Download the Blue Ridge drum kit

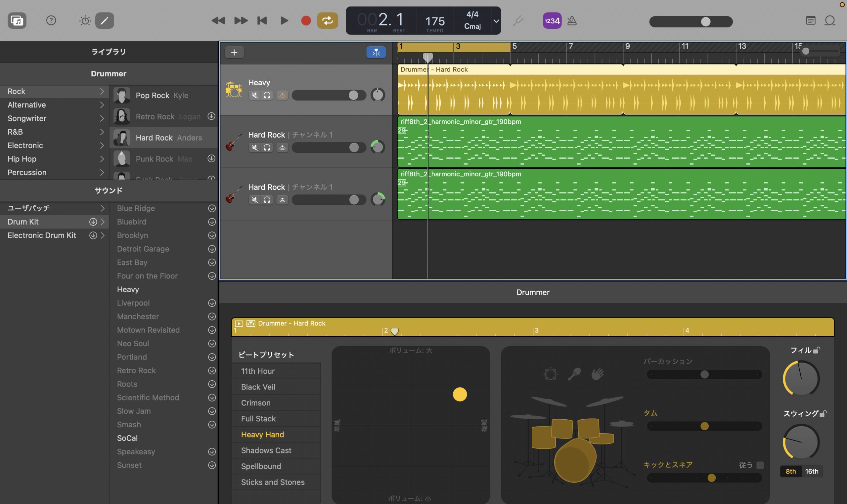(x=212, y=208)
